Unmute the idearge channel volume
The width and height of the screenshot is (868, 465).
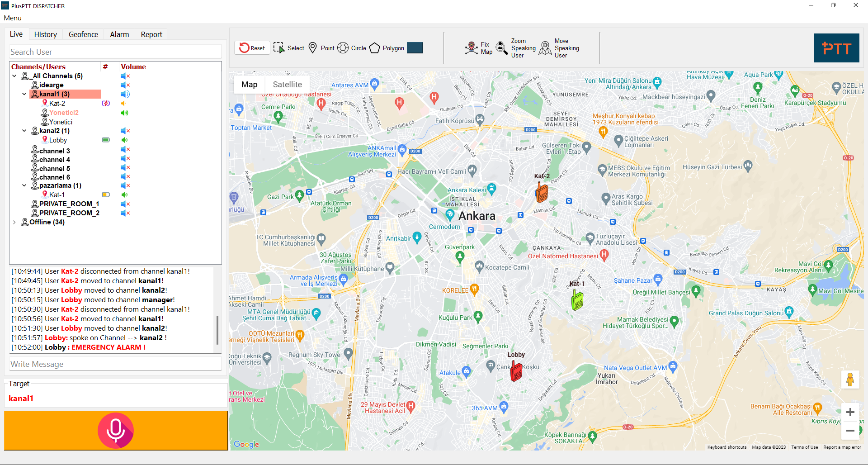[125, 85]
